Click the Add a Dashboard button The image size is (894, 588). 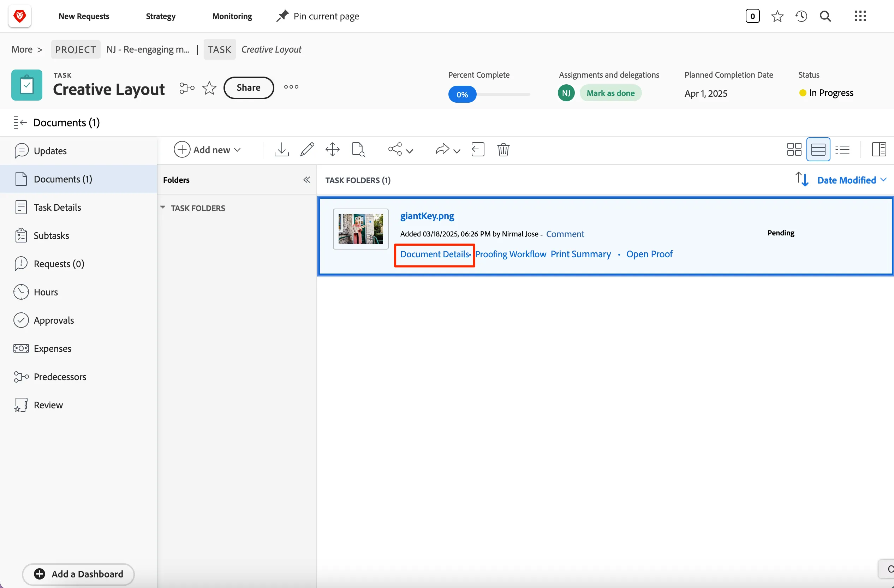click(78, 574)
